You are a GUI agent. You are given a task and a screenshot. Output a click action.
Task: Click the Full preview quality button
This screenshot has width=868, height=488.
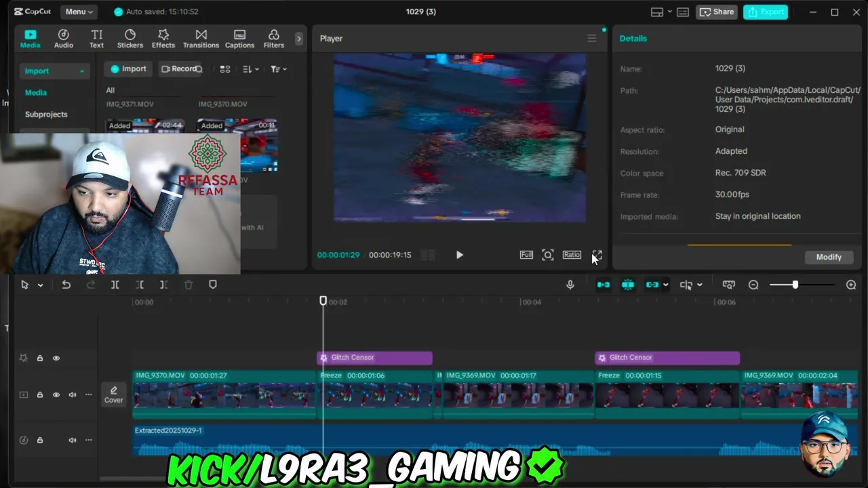(x=526, y=255)
